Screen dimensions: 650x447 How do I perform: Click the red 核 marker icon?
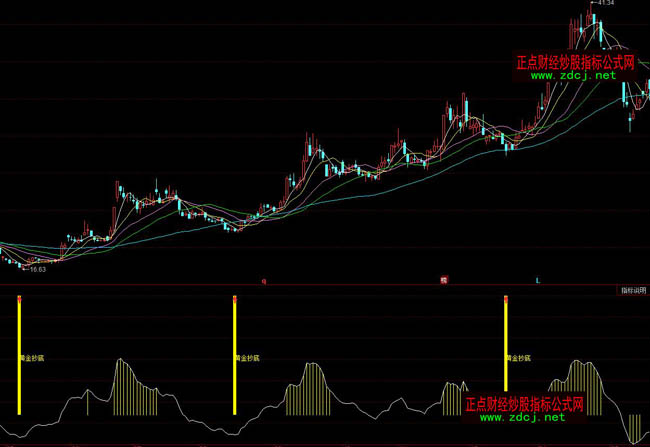point(442,281)
